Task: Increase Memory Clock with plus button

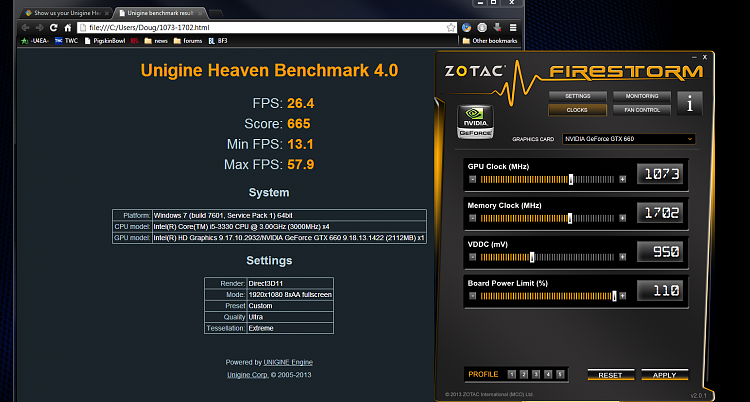Action: pyautogui.click(x=622, y=218)
